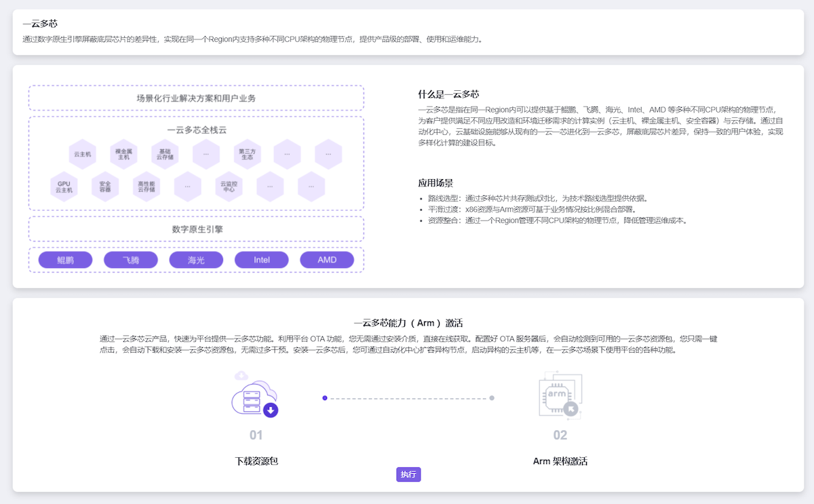Click the 下载资源包 step label
This screenshot has width=814, height=504.
point(256,461)
